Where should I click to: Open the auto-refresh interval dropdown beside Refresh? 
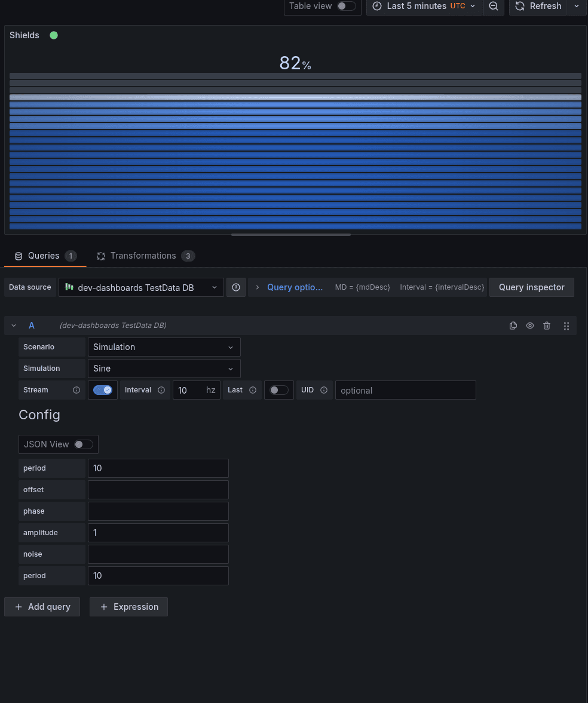[x=577, y=7]
